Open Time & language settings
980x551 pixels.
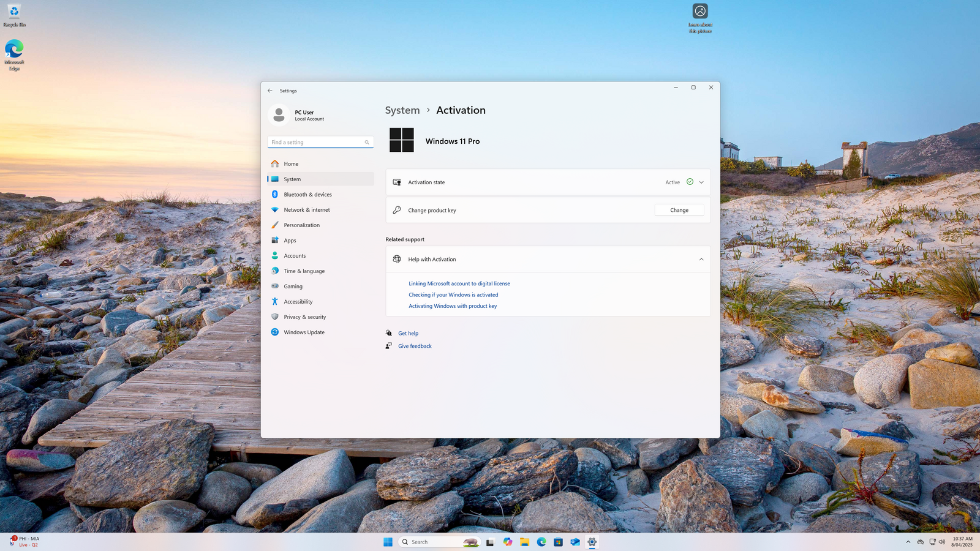[320, 271]
